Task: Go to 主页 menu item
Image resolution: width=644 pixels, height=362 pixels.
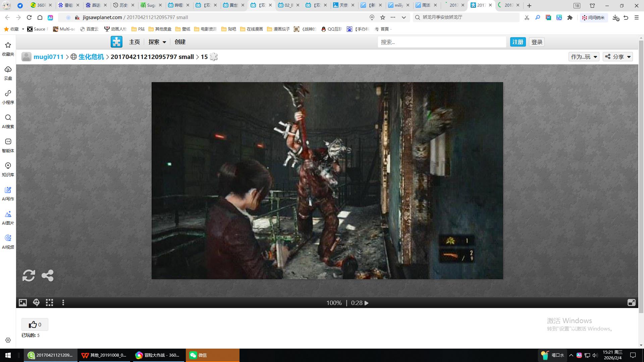Action: 134,42
